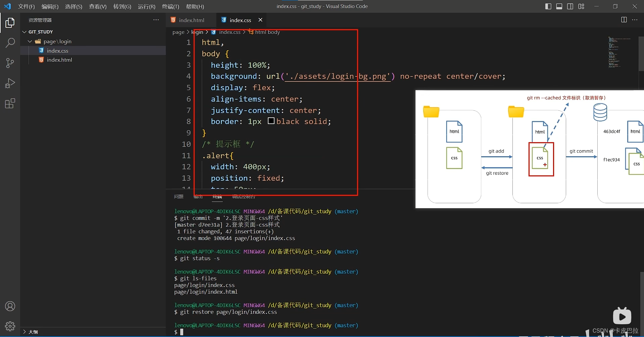Open the 运行(R) menu

(x=147, y=6)
